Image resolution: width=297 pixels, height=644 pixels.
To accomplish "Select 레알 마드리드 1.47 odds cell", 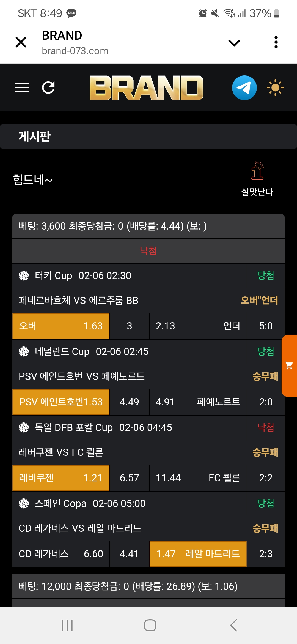I will pos(198,554).
